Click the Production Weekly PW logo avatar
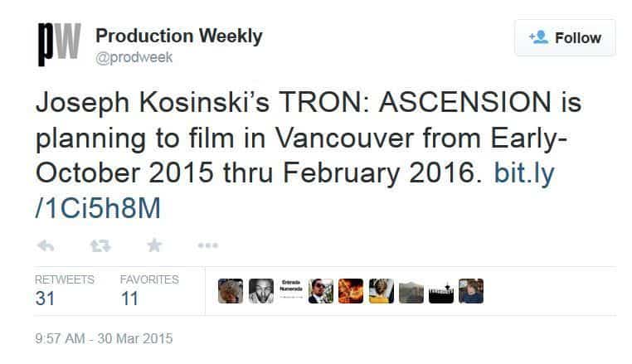This screenshot has height=364, width=632. click(58, 45)
